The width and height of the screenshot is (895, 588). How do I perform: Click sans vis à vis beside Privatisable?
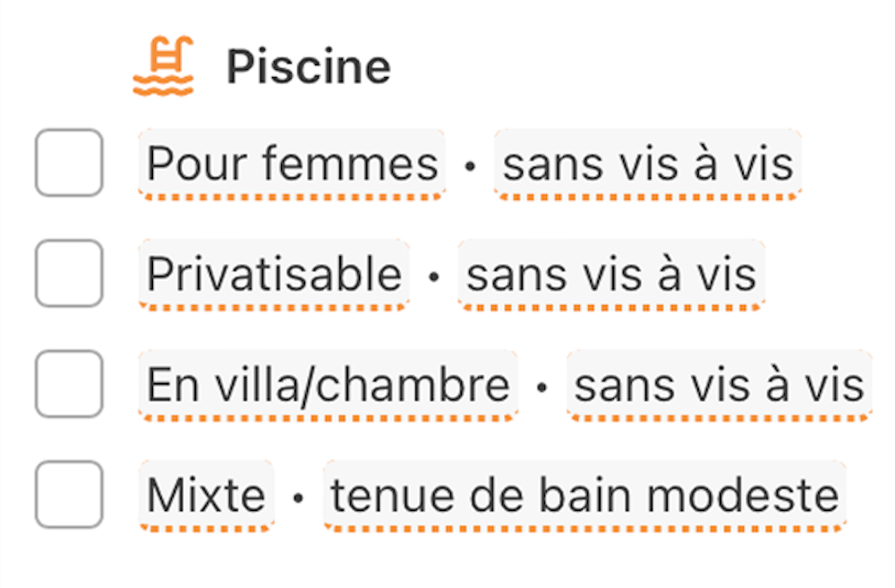coord(611,274)
